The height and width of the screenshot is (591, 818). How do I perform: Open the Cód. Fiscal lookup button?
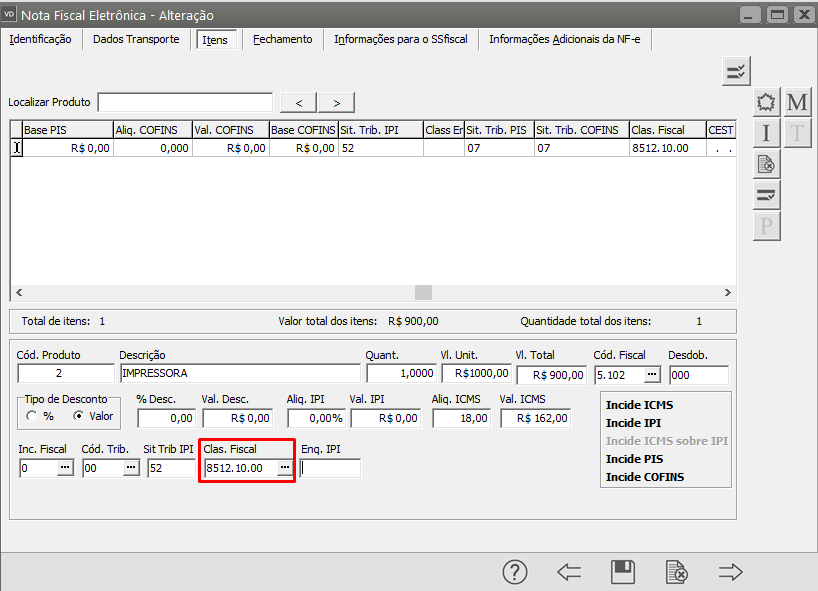point(652,374)
